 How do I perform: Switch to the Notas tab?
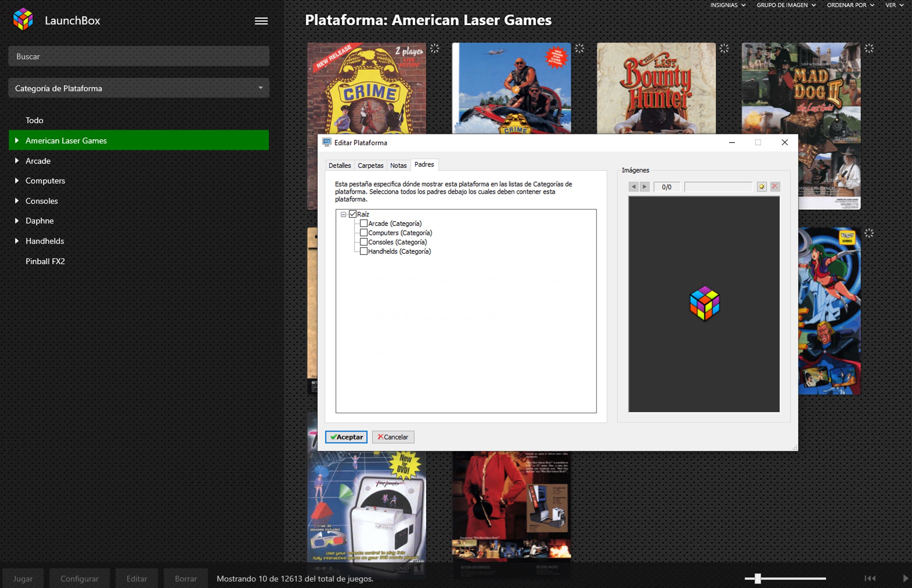(398, 165)
